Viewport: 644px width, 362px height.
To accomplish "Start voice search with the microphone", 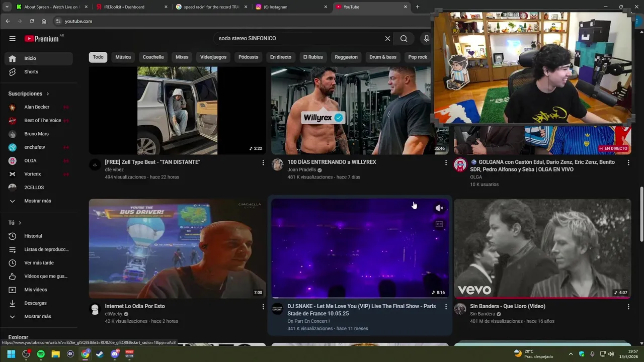I will [426, 39].
